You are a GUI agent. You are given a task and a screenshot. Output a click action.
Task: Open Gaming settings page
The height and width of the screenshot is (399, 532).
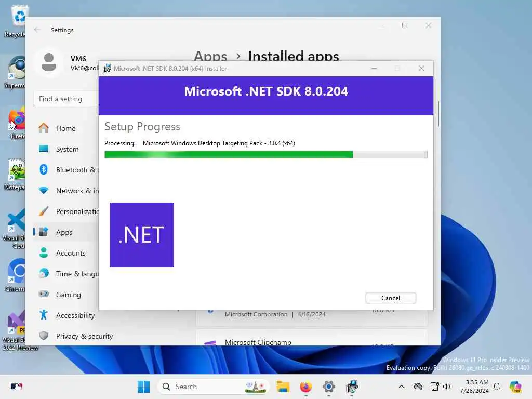pyautogui.click(x=66, y=295)
